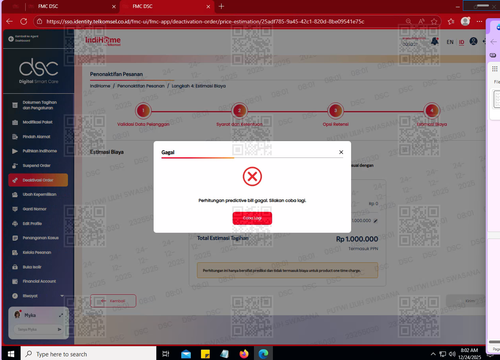Click the site info lock icon
500x360 pixels.
(40, 21)
